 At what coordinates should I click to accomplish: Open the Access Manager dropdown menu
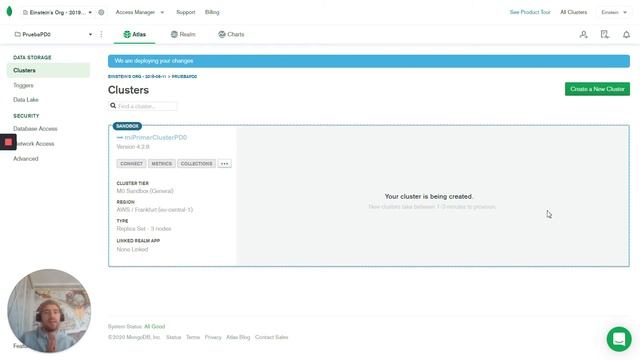point(140,12)
